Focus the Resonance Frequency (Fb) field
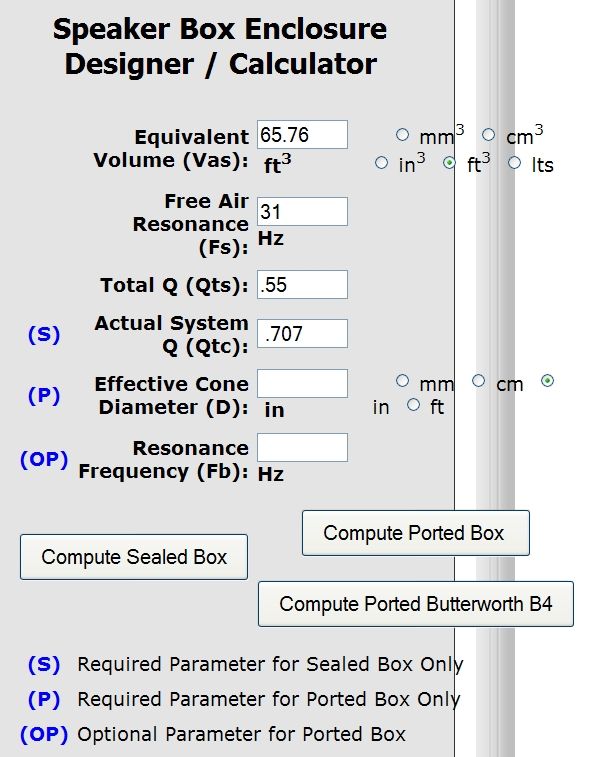 coord(302,448)
